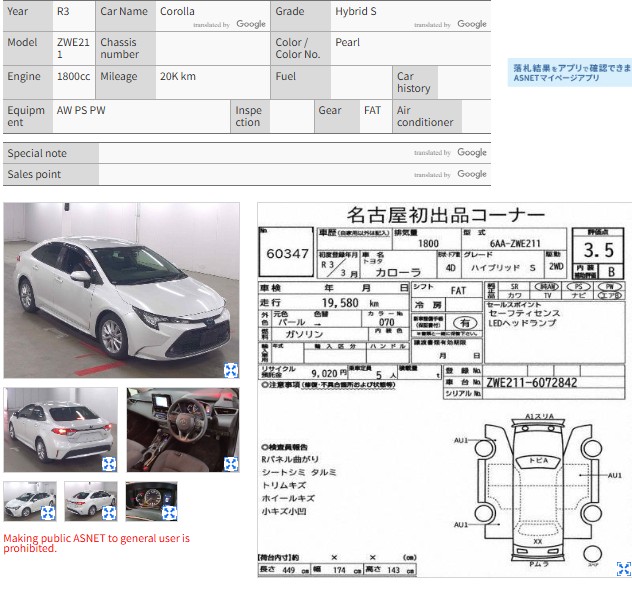Select the 'FAT' gear value
The height and width of the screenshot is (589, 632).
pos(372,110)
